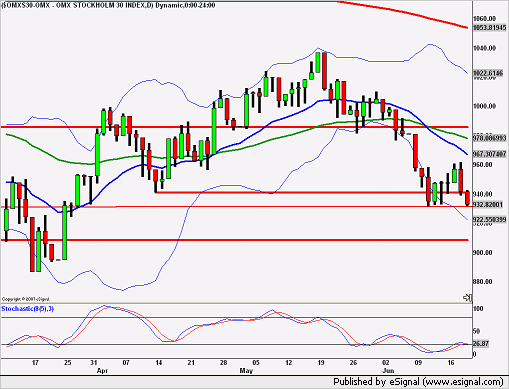509x389 pixels.
Task: Click date label 09 on time axis
Action: [418, 363]
